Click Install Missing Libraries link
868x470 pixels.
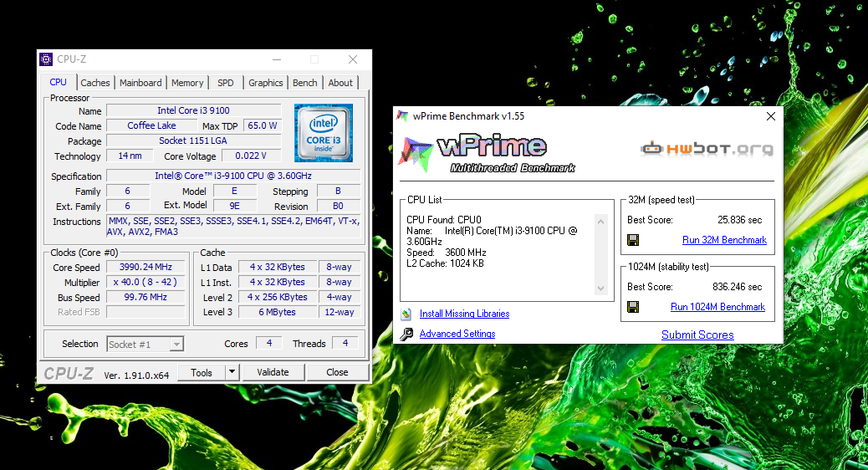pos(464,314)
